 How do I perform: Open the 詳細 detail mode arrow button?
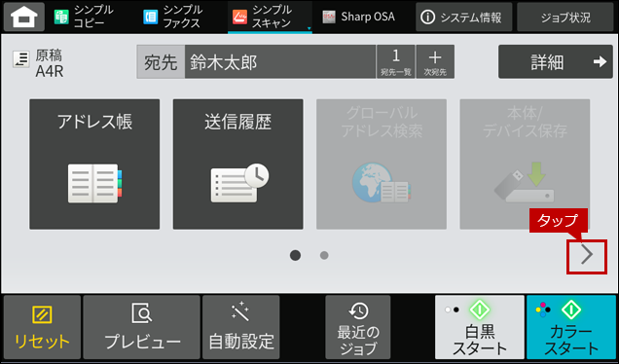556,61
